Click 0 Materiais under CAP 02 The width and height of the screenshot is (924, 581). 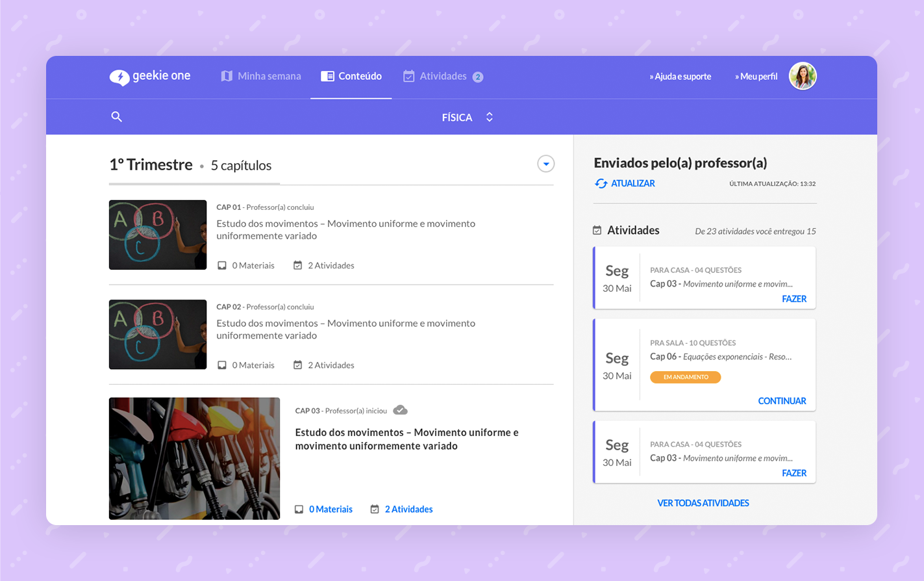click(x=253, y=365)
